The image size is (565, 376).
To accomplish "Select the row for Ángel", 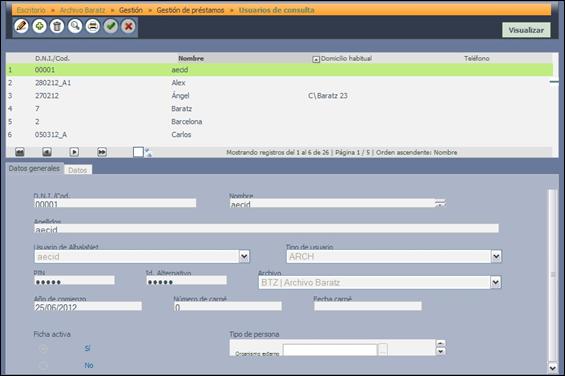I will point(279,96).
